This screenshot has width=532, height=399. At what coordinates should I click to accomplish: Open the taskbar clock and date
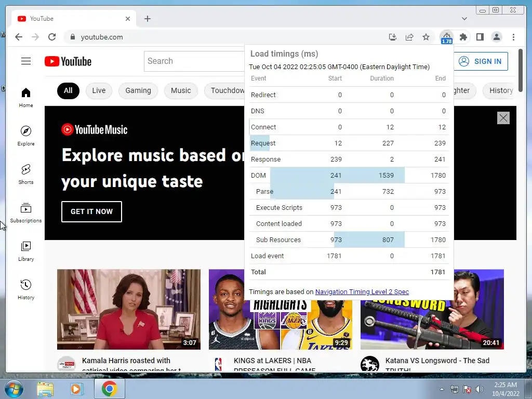(x=506, y=389)
